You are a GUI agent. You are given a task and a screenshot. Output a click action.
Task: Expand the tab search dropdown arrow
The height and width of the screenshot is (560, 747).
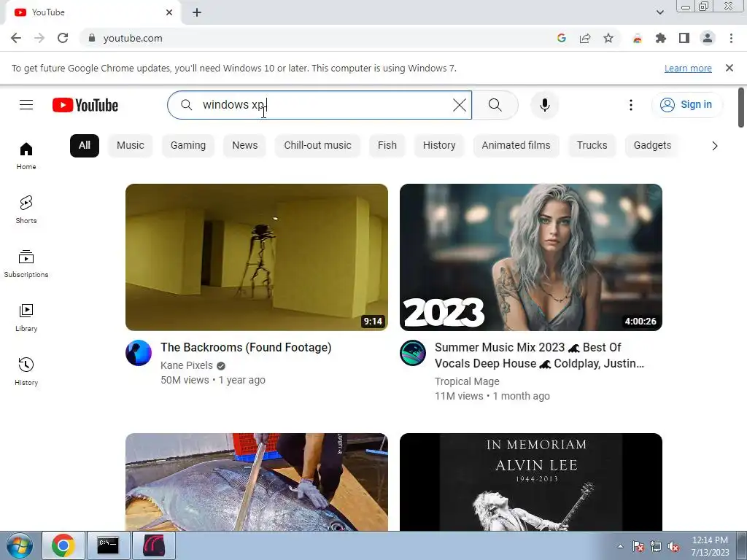point(659,12)
